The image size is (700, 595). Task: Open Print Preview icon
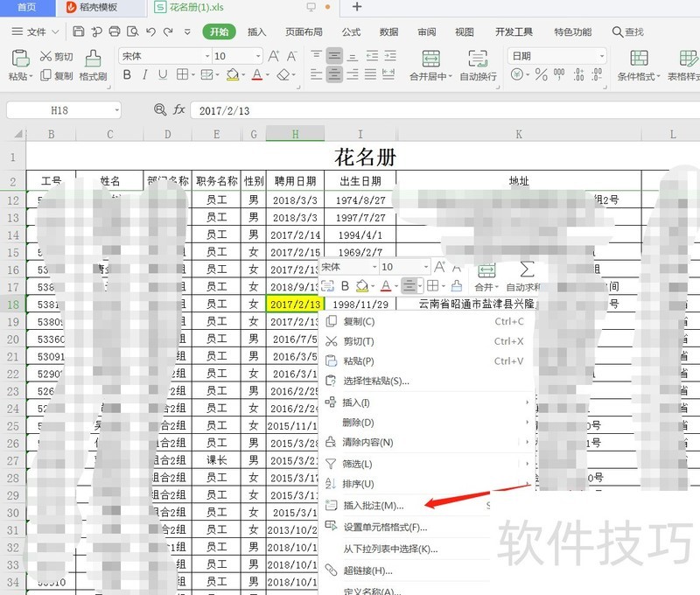pos(133,31)
